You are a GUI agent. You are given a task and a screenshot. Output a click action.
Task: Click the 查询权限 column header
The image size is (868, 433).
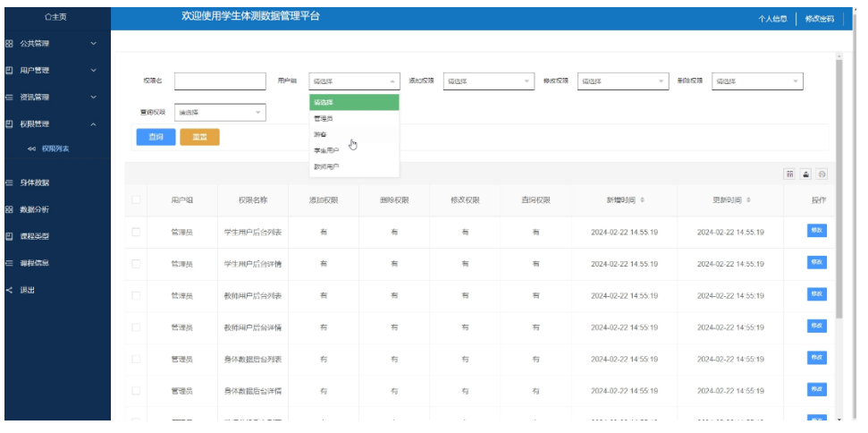[x=535, y=200]
